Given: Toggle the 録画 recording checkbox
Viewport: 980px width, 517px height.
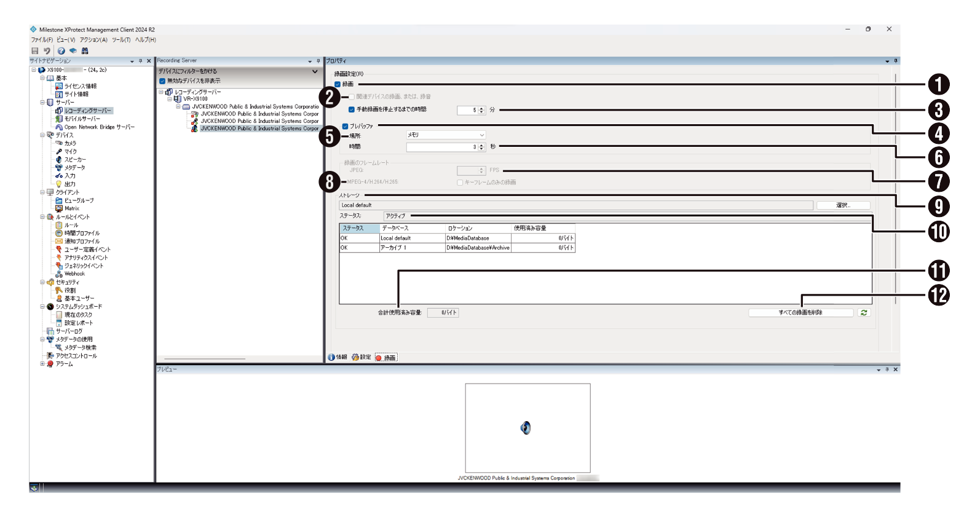Looking at the screenshot, I should pos(338,84).
